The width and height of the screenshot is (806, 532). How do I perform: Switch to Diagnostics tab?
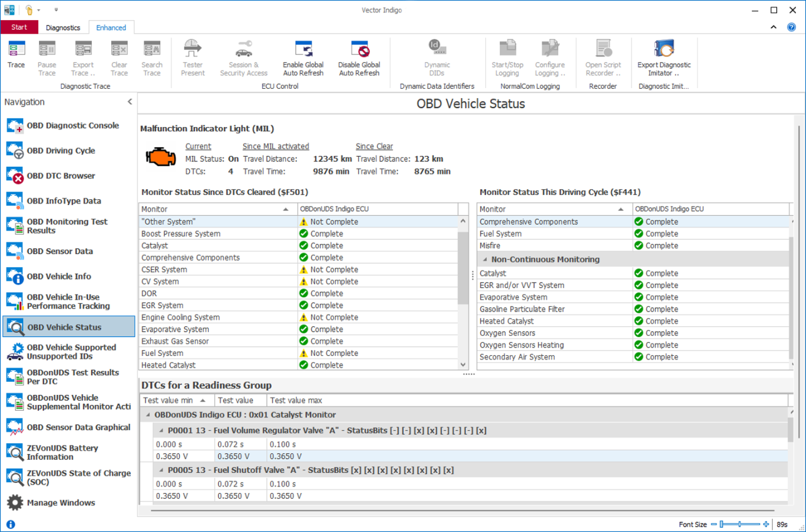(63, 28)
